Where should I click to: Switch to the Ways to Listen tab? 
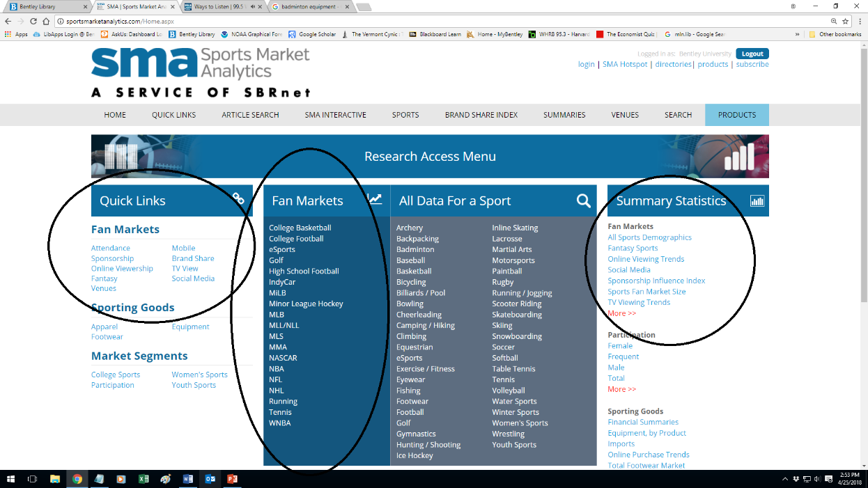pyautogui.click(x=222, y=6)
